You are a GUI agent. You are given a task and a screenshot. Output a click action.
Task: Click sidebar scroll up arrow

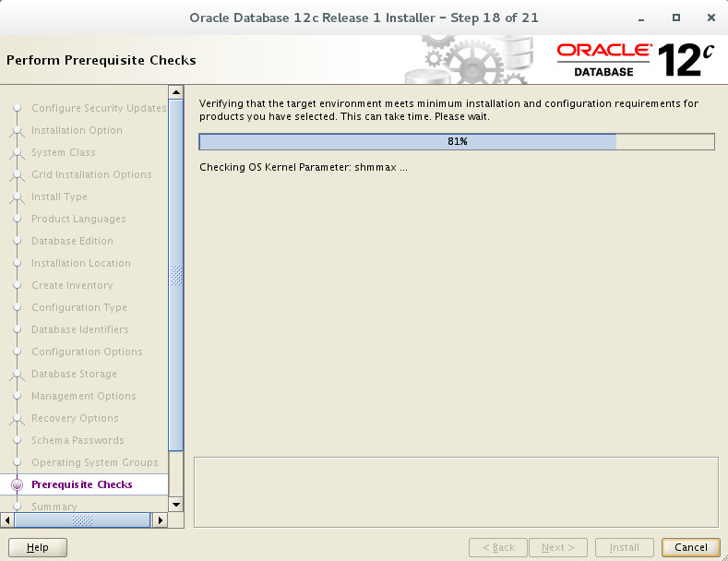[x=176, y=92]
